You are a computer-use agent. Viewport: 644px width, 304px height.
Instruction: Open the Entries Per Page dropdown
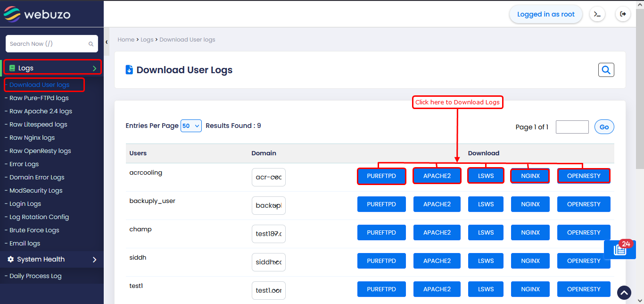(191, 126)
